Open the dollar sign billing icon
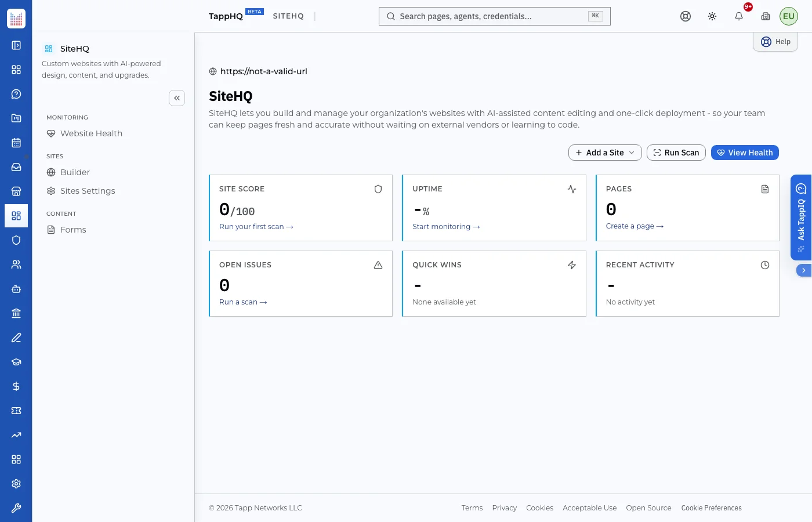This screenshot has height=522, width=812. click(x=16, y=386)
